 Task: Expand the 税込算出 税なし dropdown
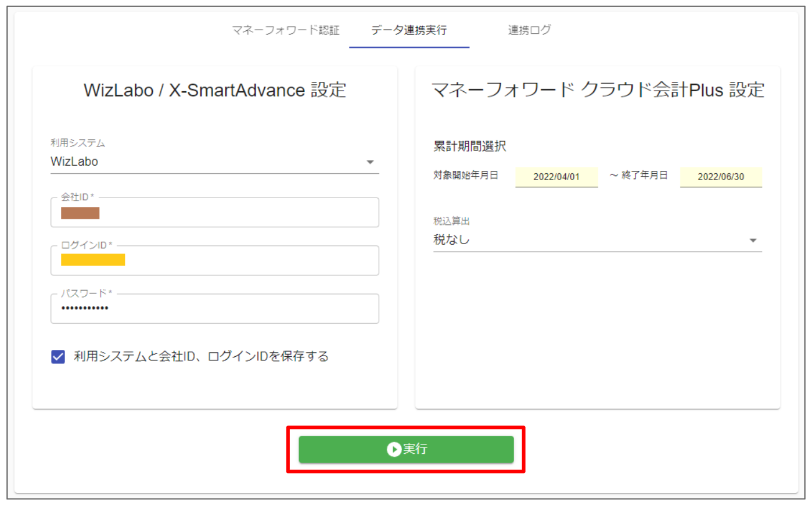597,240
